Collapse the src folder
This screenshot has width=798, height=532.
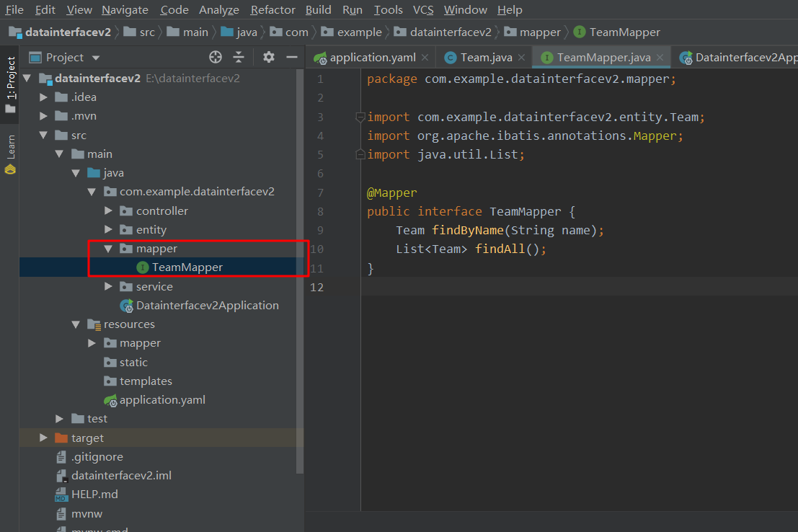(x=43, y=136)
